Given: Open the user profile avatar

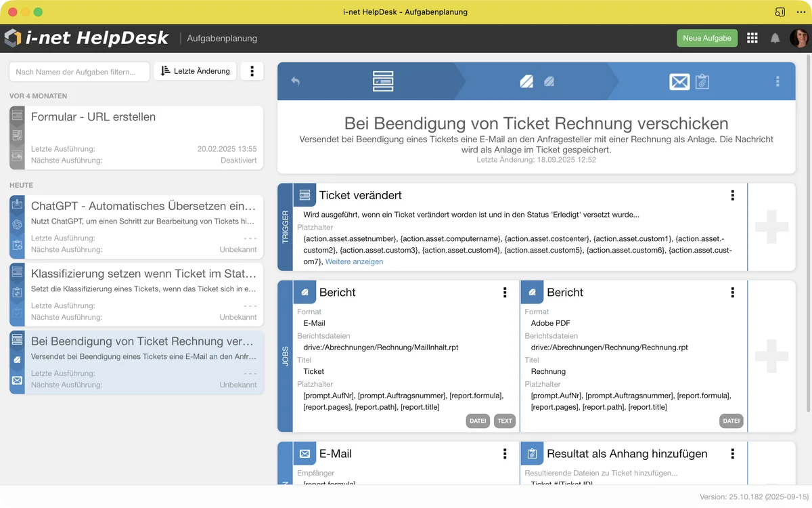Looking at the screenshot, I should tap(798, 38).
